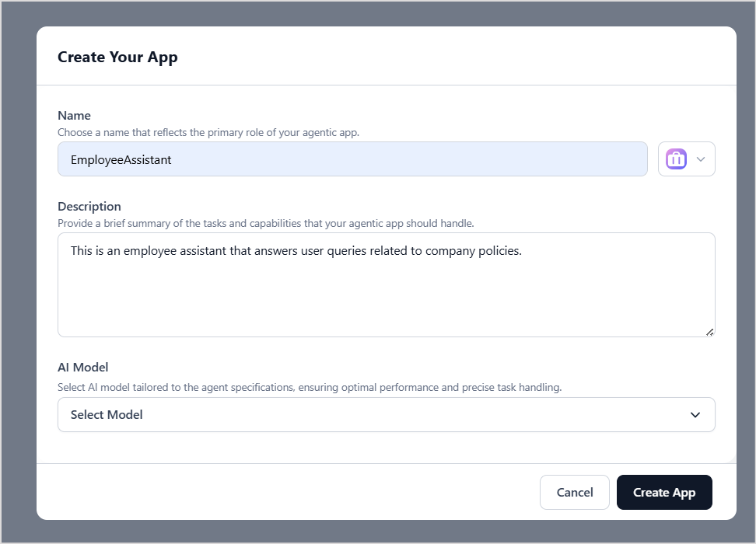Click the description text area
Image resolution: width=756 pixels, height=544 pixels.
[387, 284]
